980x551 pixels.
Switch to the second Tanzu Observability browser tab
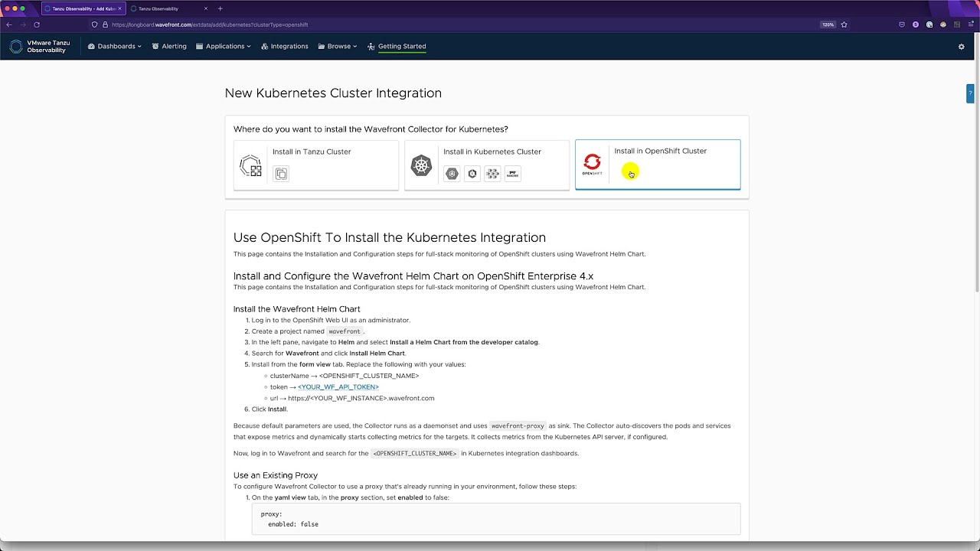click(x=167, y=8)
